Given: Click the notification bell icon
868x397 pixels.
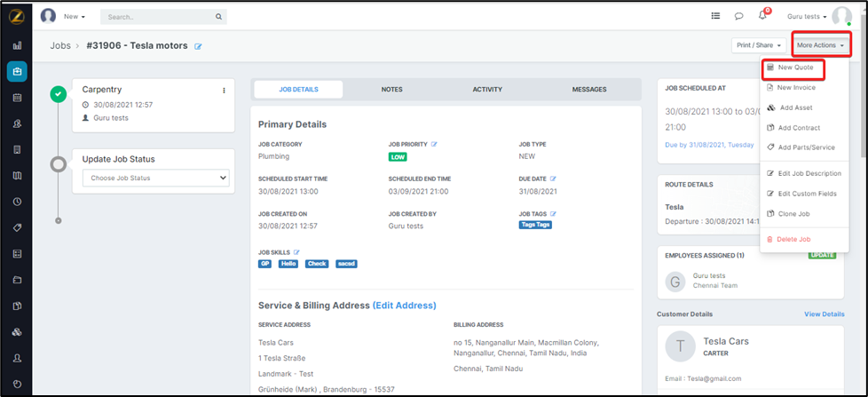Looking at the screenshot, I should click(762, 16).
